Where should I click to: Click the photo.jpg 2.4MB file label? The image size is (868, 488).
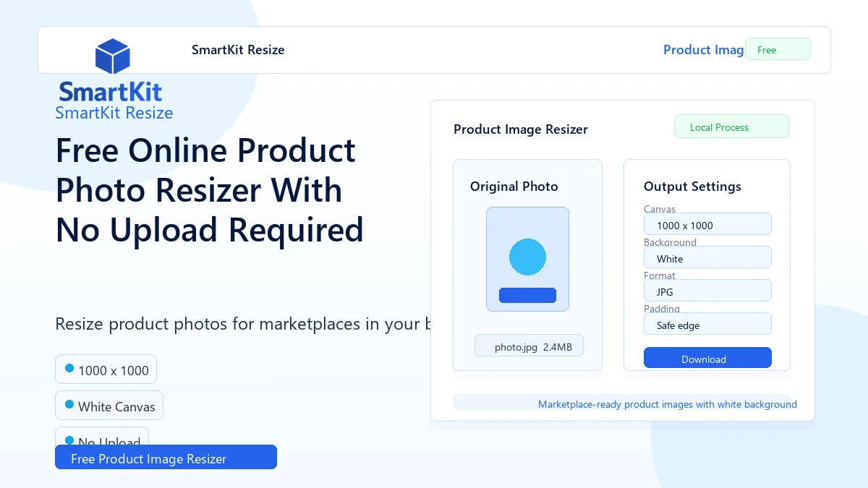tap(529, 346)
